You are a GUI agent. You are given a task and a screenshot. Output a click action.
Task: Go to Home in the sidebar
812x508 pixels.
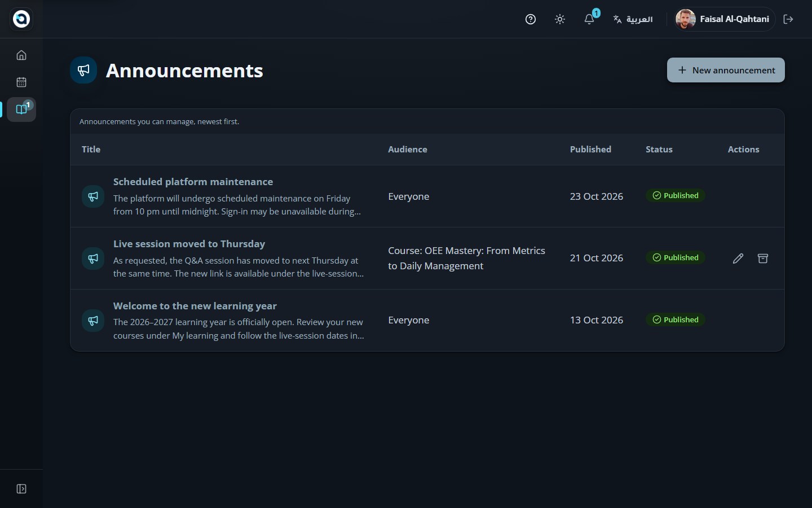tap(21, 55)
